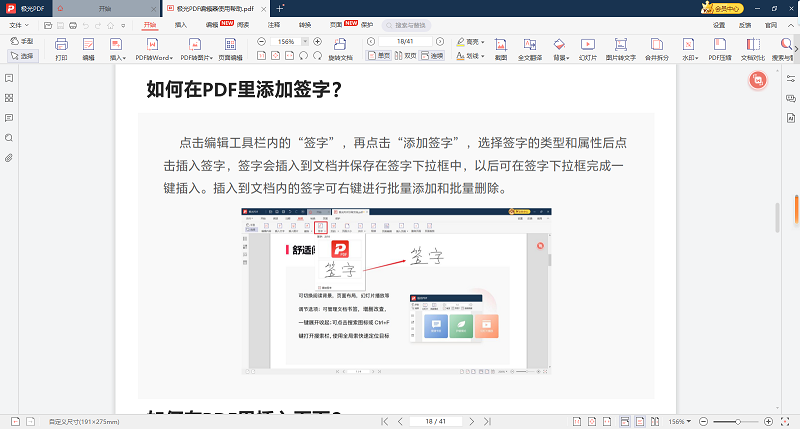Go to next page in status bar
Viewport: 800px width, 429px height.
[471, 421]
